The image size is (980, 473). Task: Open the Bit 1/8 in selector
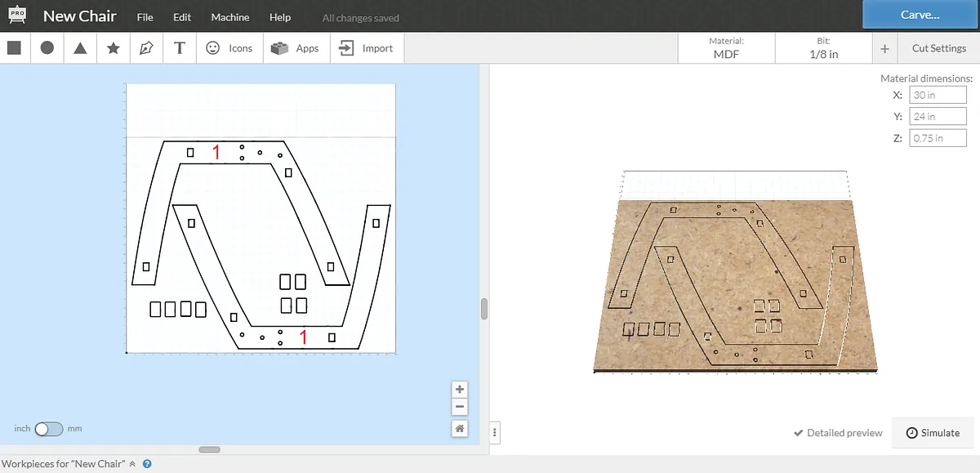point(823,48)
